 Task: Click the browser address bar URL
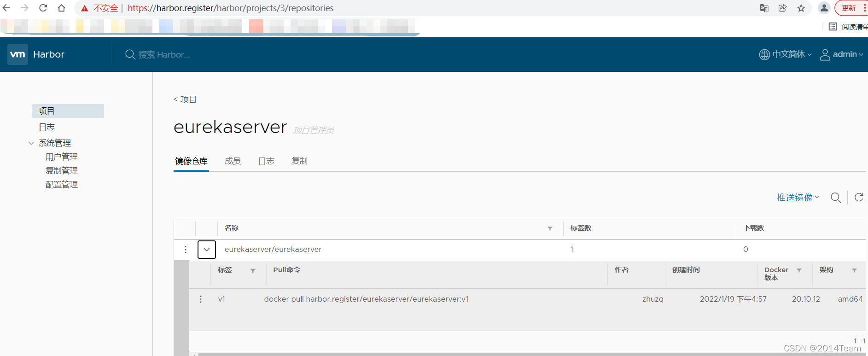[x=230, y=8]
